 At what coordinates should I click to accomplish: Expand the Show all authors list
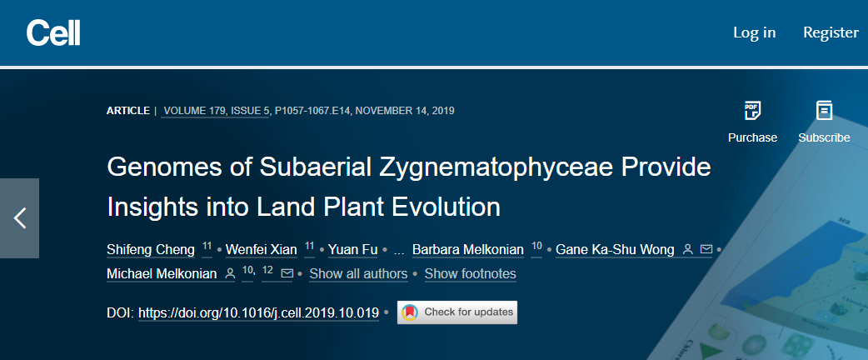click(x=358, y=273)
